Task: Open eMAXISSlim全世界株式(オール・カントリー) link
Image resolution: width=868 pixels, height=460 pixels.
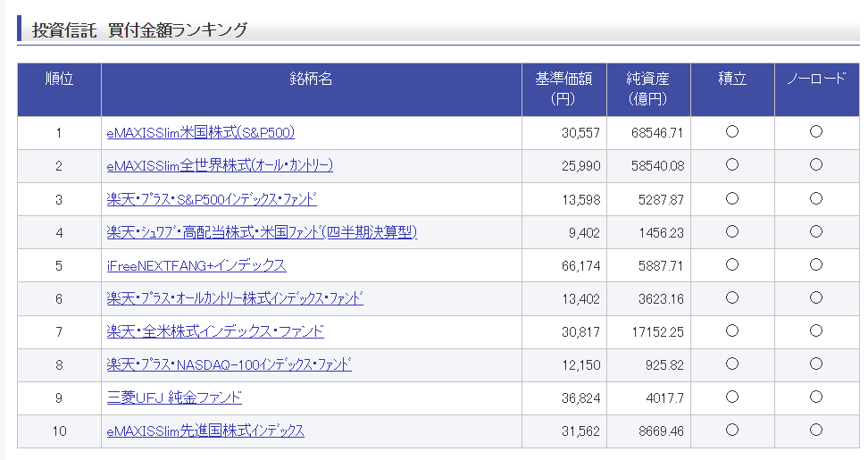Action: [x=220, y=165]
